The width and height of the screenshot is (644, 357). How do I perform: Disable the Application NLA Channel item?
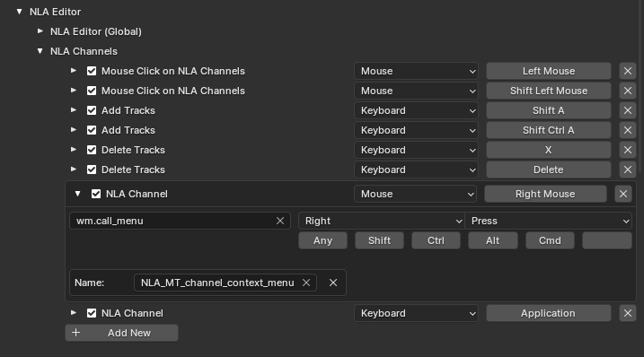pos(92,313)
